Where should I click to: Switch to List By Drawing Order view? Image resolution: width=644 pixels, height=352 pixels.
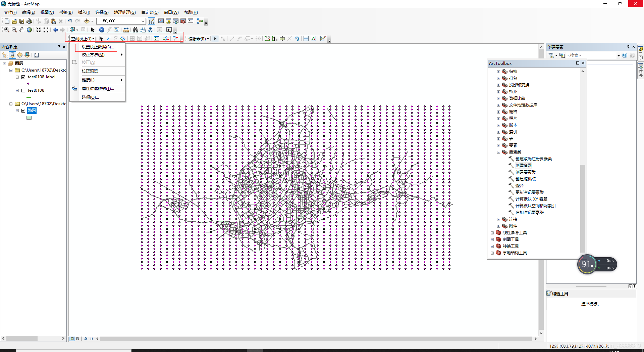click(5, 55)
